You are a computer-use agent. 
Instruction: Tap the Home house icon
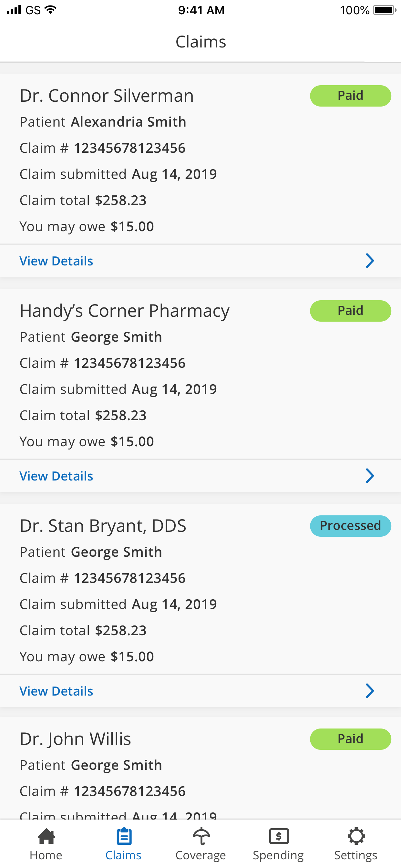[x=46, y=836]
